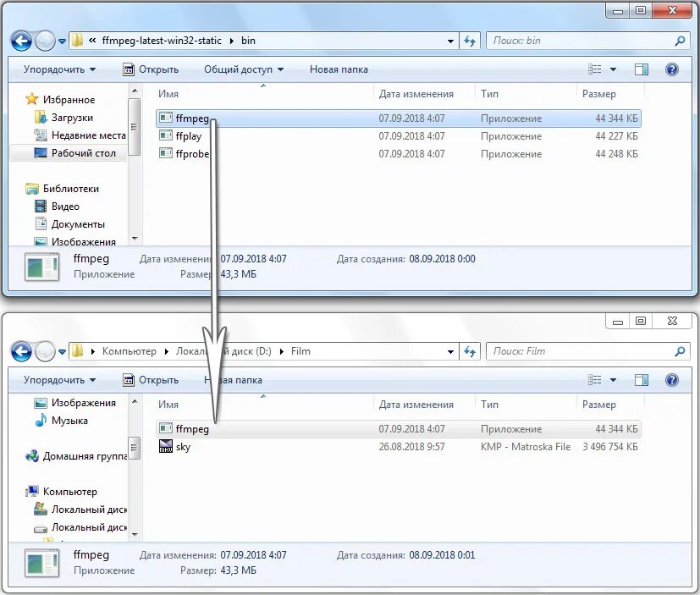The height and width of the screenshot is (595, 700).
Task: Open address history dropdown in bin window
Action: pos(450,41)
